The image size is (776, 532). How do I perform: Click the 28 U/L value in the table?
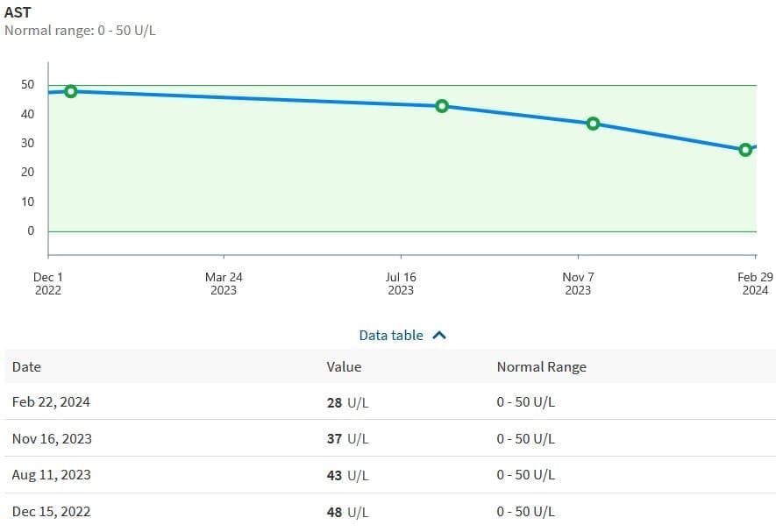coord(347,402)
